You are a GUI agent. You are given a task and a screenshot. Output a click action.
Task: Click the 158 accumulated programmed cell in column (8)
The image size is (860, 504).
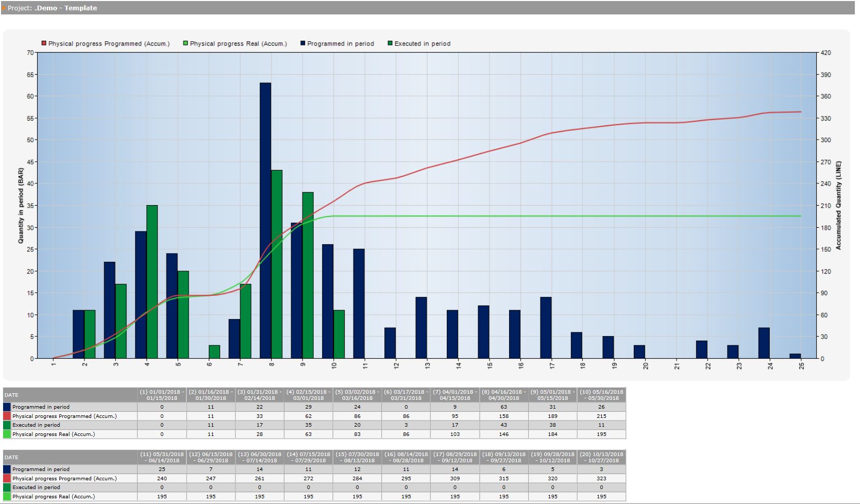point(504,416)
